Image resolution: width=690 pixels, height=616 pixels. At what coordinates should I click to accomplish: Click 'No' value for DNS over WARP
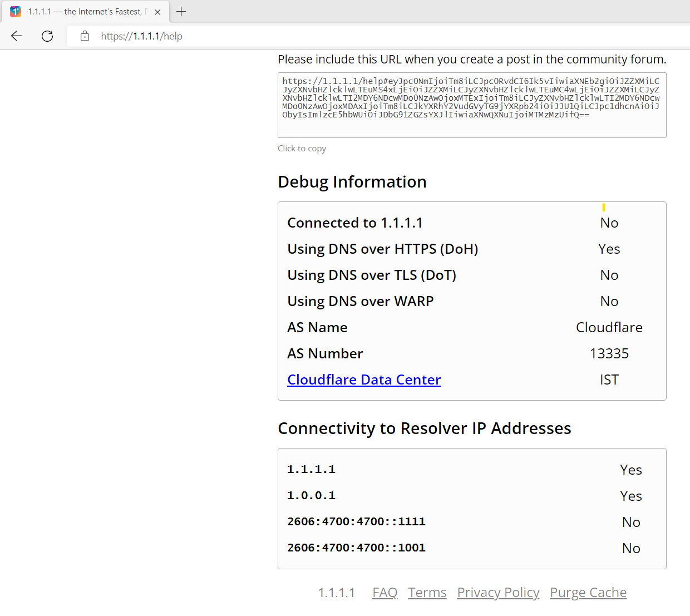(609, 301)
